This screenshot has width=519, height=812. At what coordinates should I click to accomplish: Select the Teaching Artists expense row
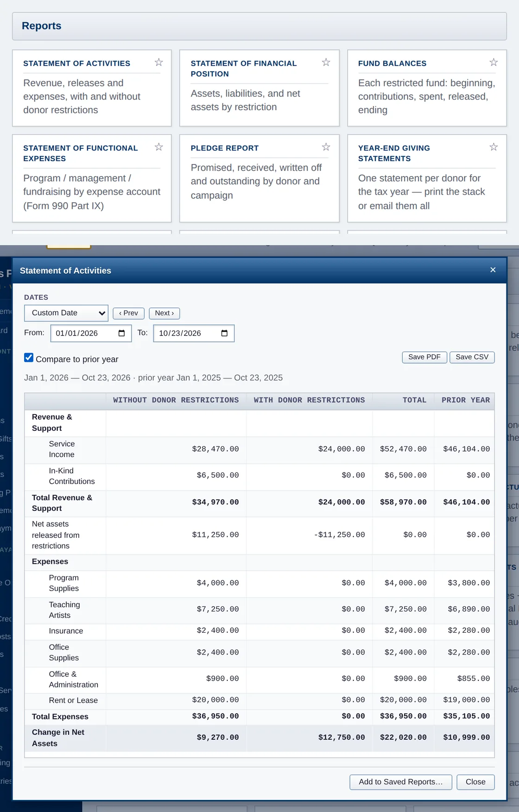tap(259, 610)
